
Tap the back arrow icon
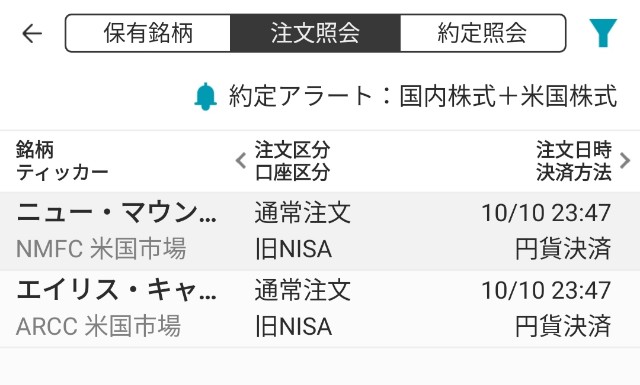click(x=32, y=33)
